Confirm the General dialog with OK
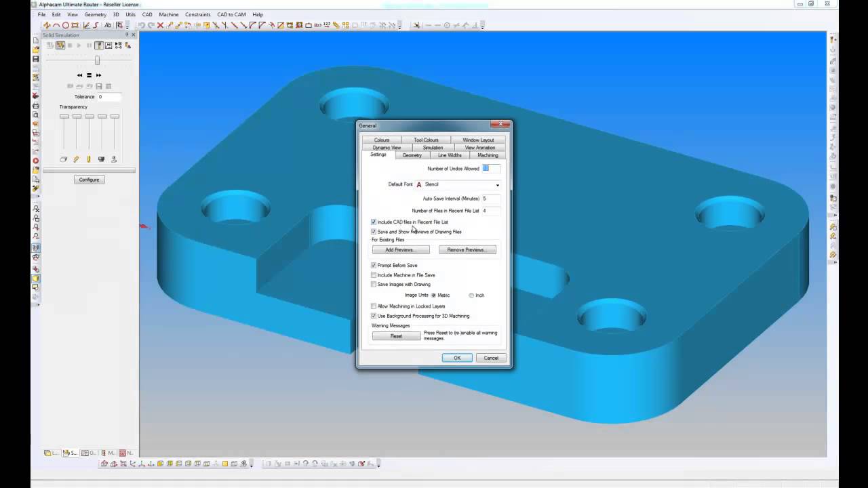Viewport: 868px width, 488px height. click(457, 358)
